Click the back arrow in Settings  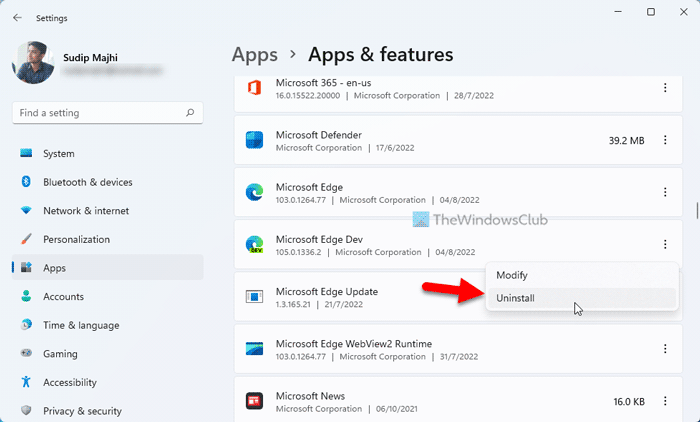pos(17,18)
